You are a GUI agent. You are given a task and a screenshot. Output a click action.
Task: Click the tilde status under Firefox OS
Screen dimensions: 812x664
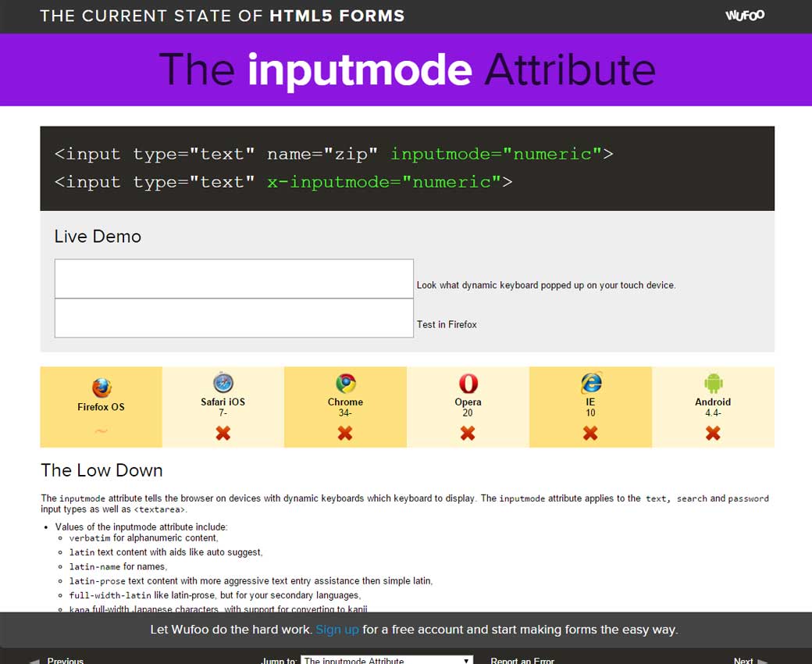click(x=101, y=430)
